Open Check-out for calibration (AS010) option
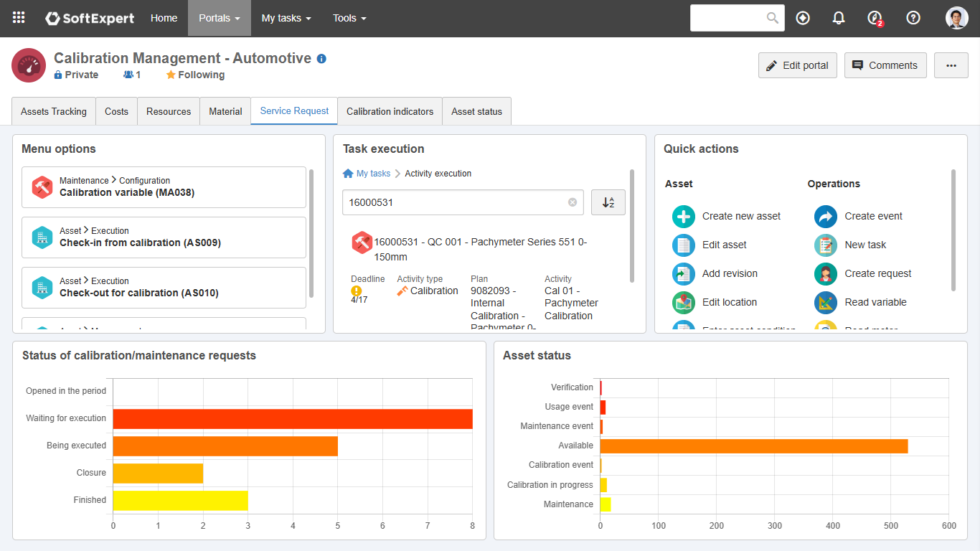The width and height of the screenshot is (980, 551). point(164,288)
